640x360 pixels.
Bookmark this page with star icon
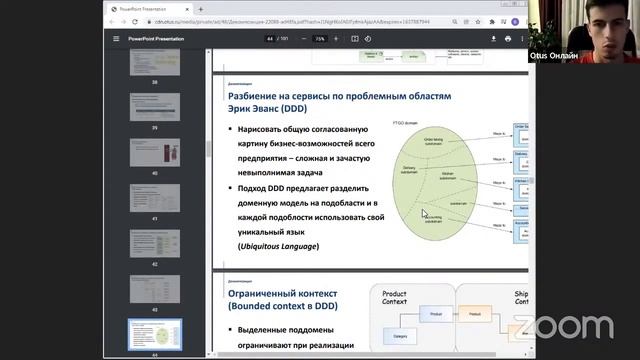click(x=478, y=22)
